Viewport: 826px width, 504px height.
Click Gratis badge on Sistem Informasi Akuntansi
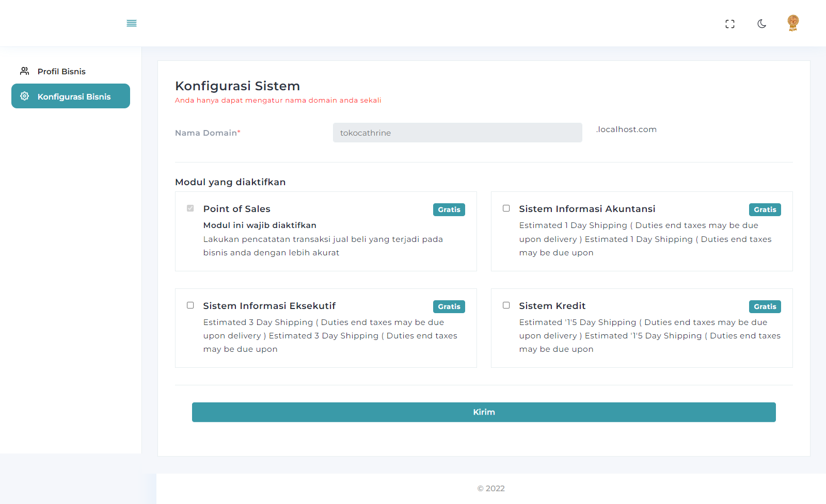[765, 209]
